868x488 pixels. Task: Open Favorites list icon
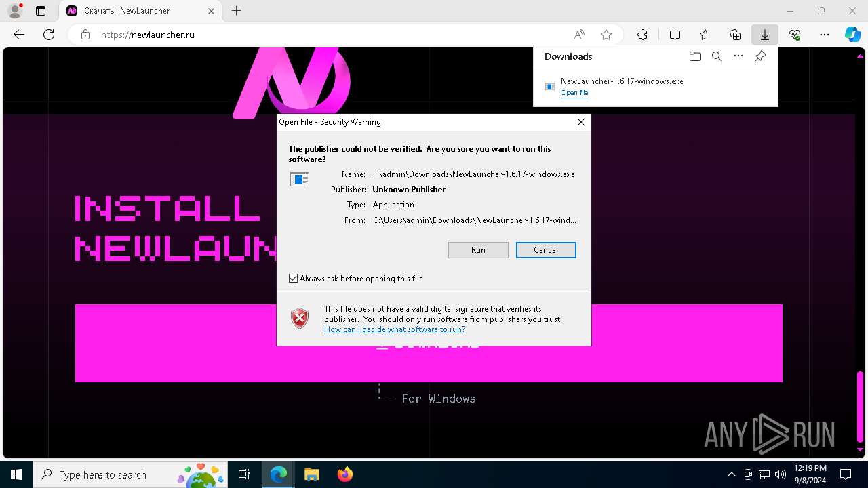pyautogui.click(x=705, y=35)
